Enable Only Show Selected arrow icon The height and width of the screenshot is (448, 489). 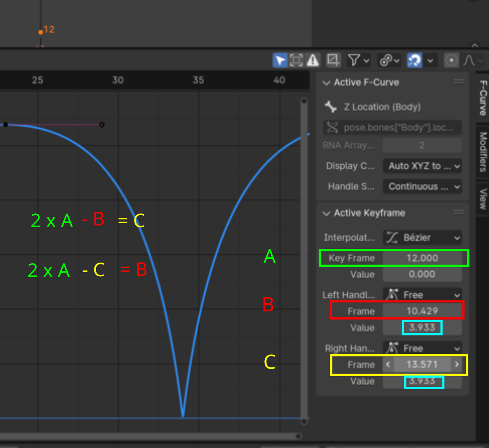(280, 60)
